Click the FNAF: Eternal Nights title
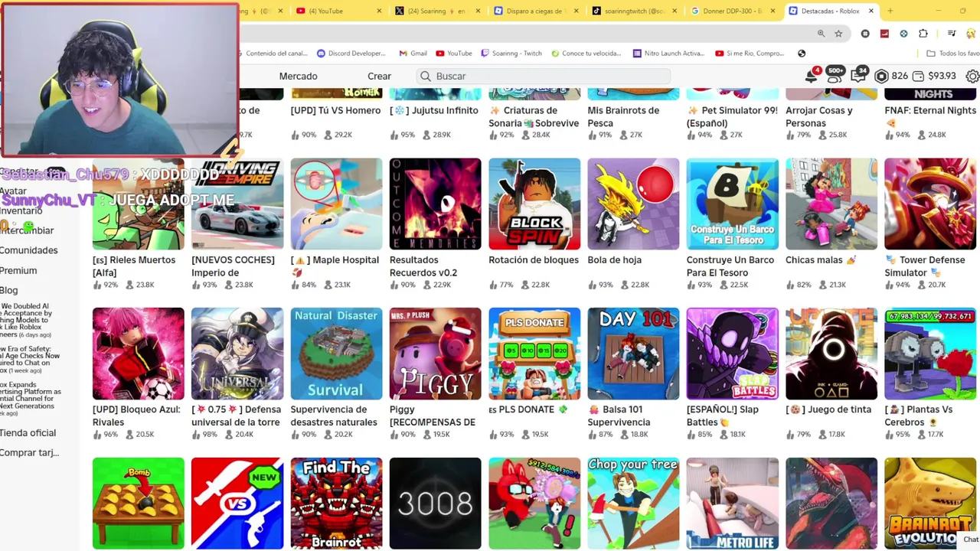Image resolution: width=980 pixels, height=551 pixels. (930, 116)
